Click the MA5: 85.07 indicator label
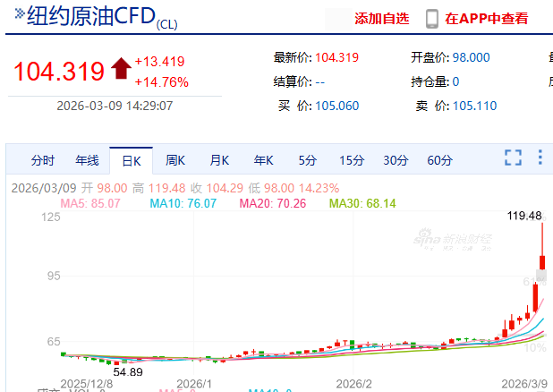553x392 pixels. (90, 203)
